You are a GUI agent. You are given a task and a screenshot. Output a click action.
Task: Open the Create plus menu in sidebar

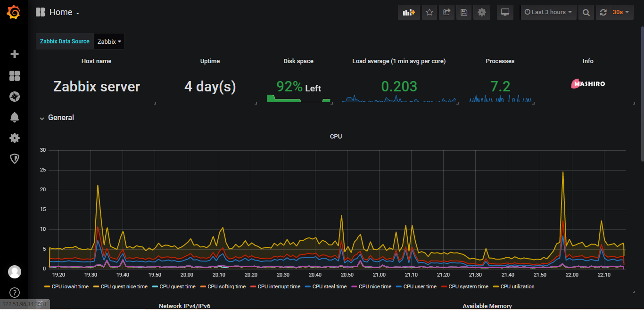pyautogui.click(x=15, y=54)
